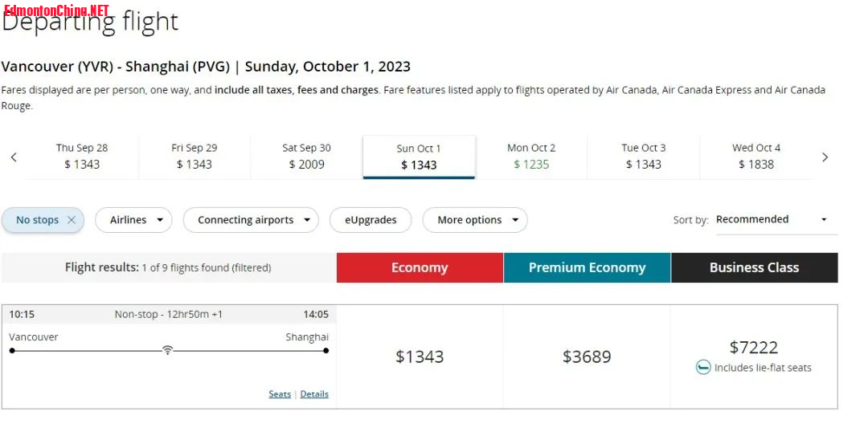This screenshot has height=432, width=868.
Task: Open the More options dropdown
Action: point(475,220)
